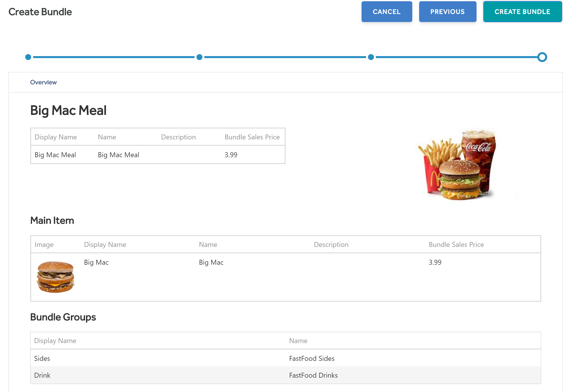This screenshot has width=563, height=392.
Task: Select the final open-circle step marker
Action: pos(542,57)
